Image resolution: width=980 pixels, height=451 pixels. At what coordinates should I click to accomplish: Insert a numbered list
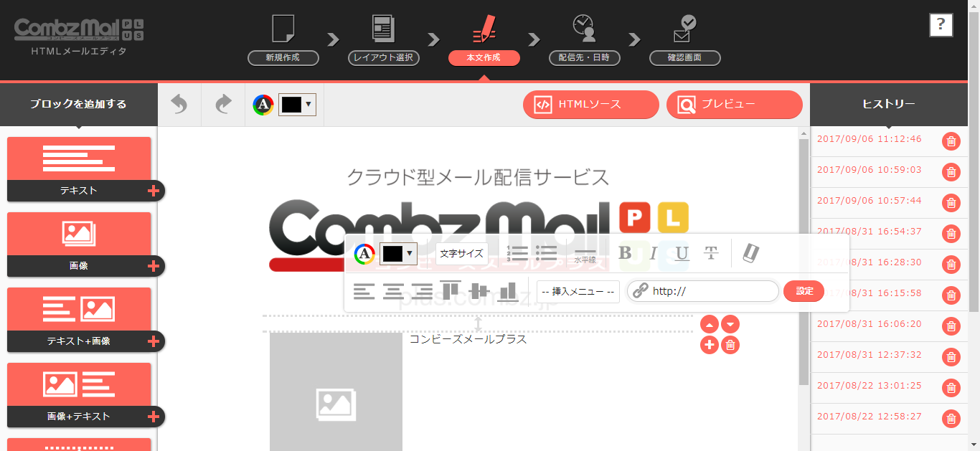(517, 252)
